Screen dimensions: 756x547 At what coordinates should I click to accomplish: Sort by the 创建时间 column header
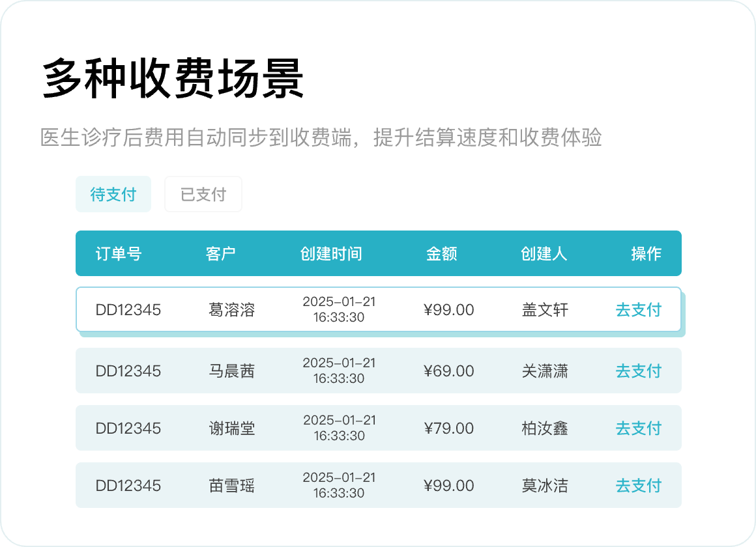point(330,253)
